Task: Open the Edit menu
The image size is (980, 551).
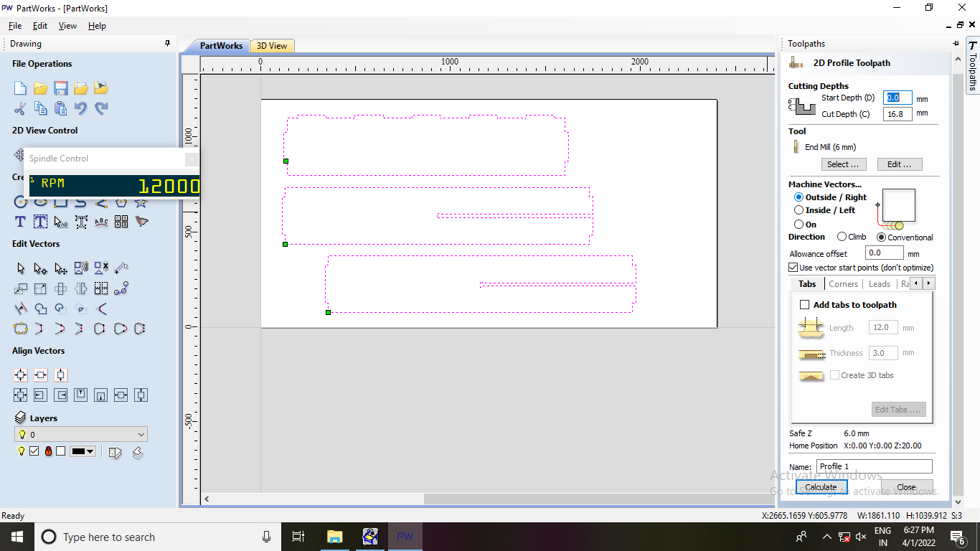Action: 40,26
